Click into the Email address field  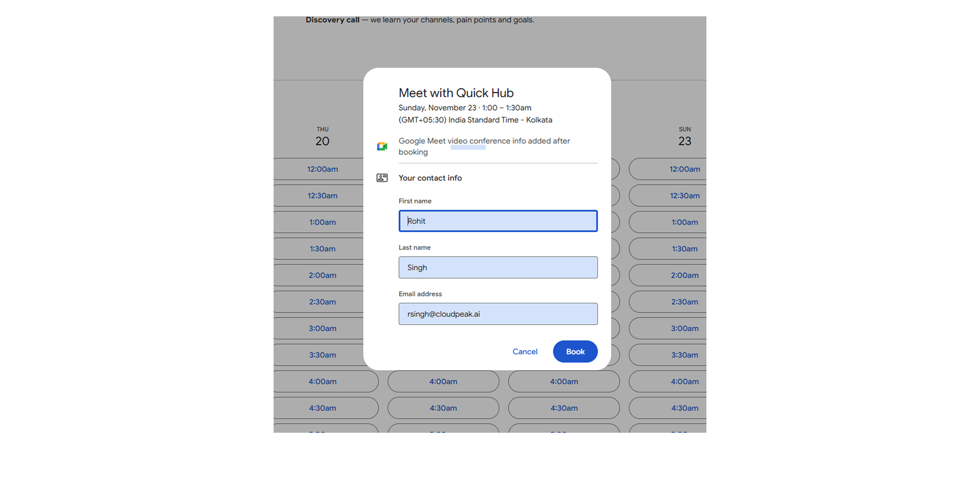coord(497,314)
